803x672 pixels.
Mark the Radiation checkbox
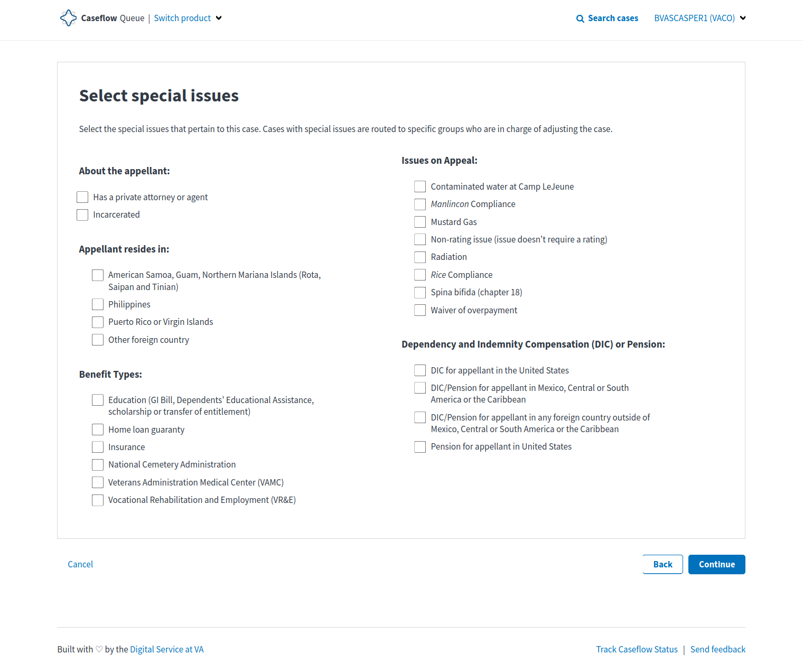tap(420, 257)
